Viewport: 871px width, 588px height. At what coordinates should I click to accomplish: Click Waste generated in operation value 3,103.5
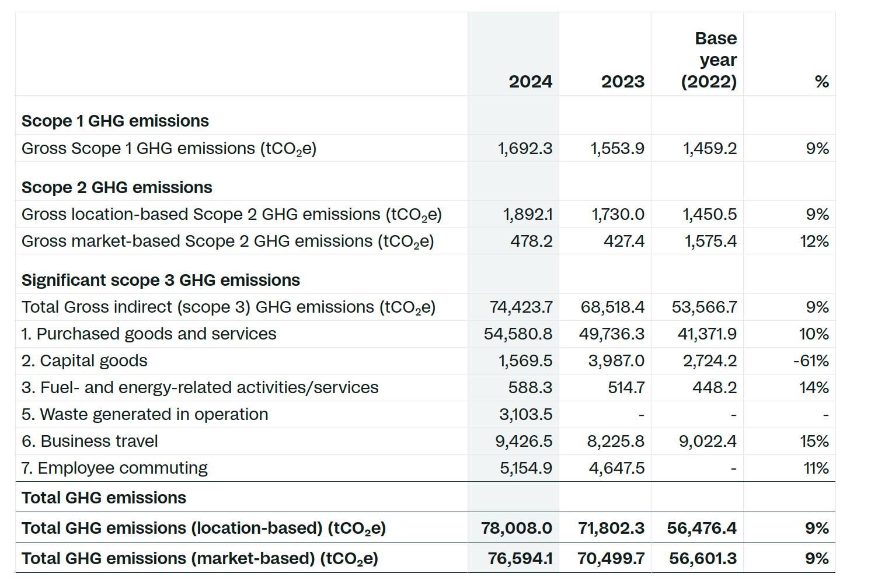[x=525, y=414]
